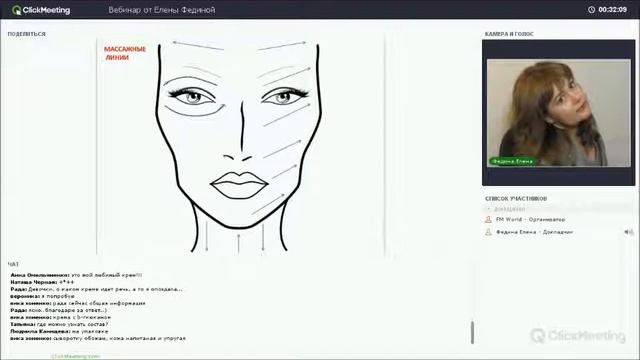The width and height of the screenshot is (640, 360).
Task: Click the green Федина Елена name tag on the video
Action: click(513, 161)
